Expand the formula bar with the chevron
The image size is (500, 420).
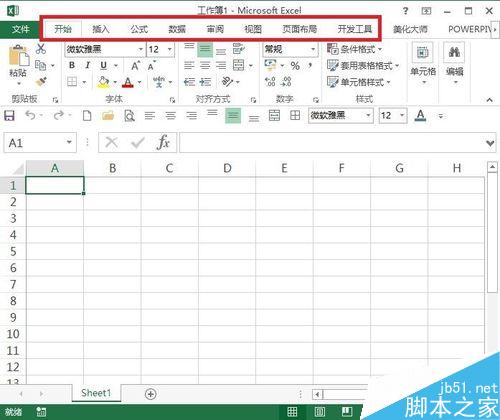click(x=490, y=143)
